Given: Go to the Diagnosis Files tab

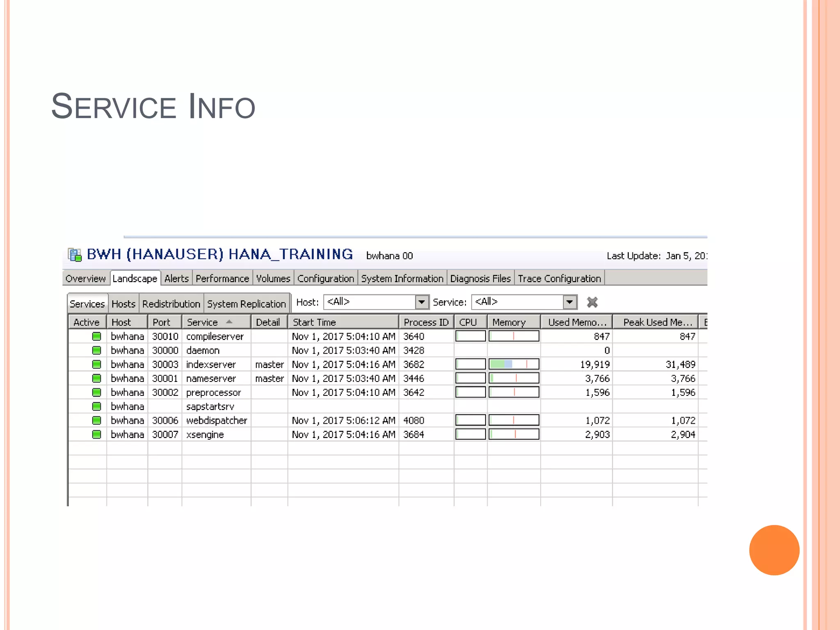Looking at the screenshot, I should [480, 278].
